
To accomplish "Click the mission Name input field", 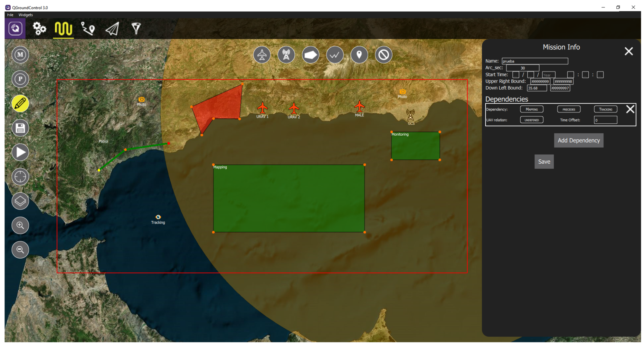I will click(535, 61).
